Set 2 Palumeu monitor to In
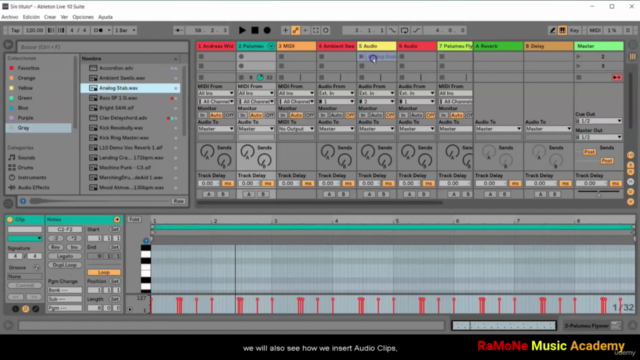 click(242, 116)
